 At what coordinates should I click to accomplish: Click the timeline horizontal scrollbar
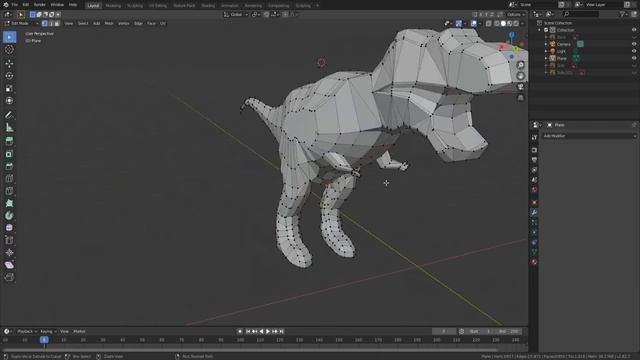[250, 350]
